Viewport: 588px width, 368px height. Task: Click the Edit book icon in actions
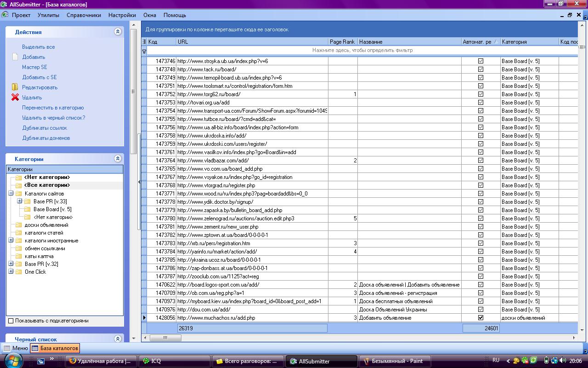pos(15,87)
